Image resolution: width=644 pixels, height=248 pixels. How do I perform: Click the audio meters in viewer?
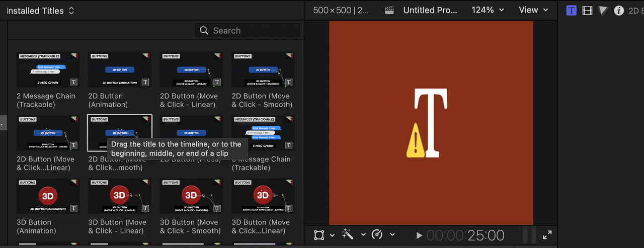tap(529, 235)
